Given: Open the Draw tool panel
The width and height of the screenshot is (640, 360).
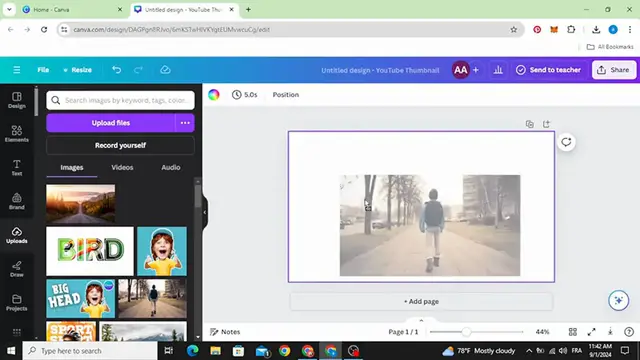Looking at the screenshot, I should [x=17, y=269].
